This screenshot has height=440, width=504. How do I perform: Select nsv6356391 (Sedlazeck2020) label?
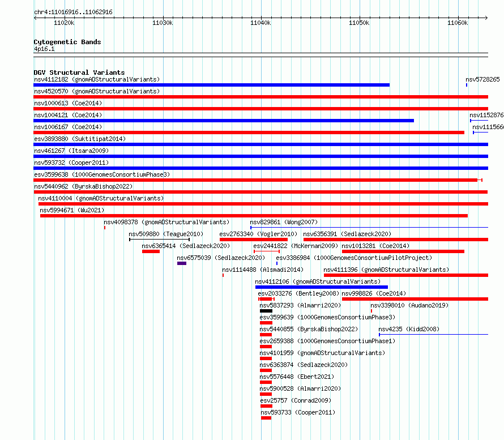pos(347,234)
